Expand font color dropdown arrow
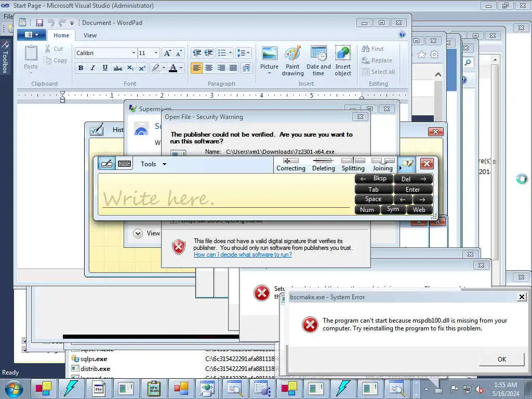 click(181, 68)
